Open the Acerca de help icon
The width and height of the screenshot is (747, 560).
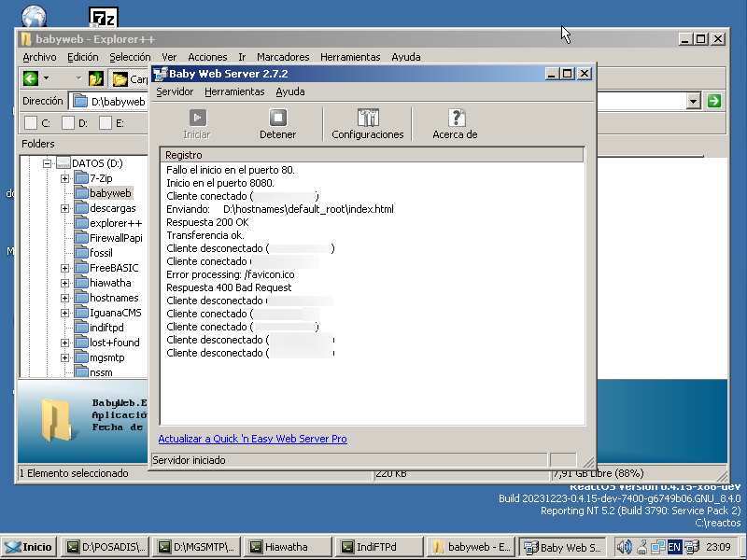click(x=457, y=118)
